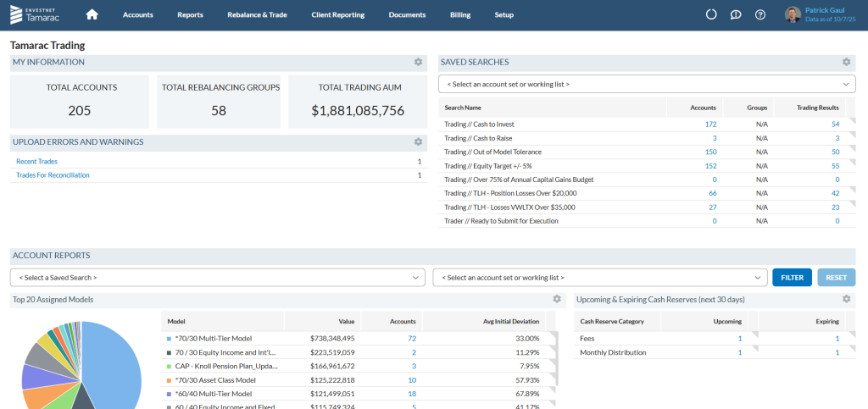868x409 pixels.
Task: Expand Account Reports account set dropdown
Action: (x=599, y=278)
